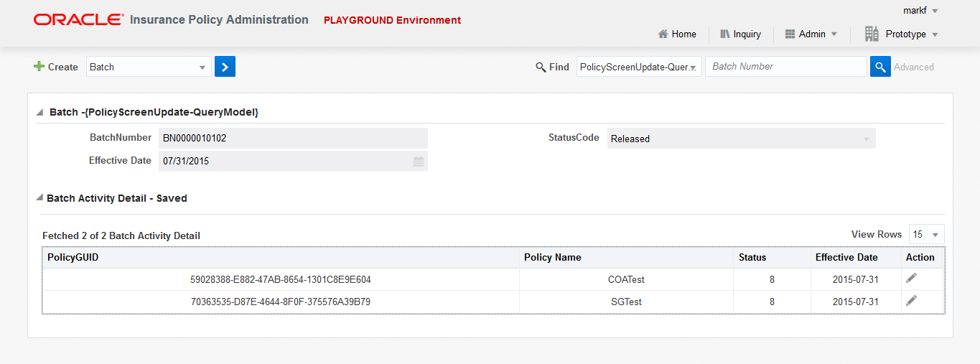Viewport: 980px width, 364px height.
Task: Click the COATest policy name cell
Action: click(627, 279)
